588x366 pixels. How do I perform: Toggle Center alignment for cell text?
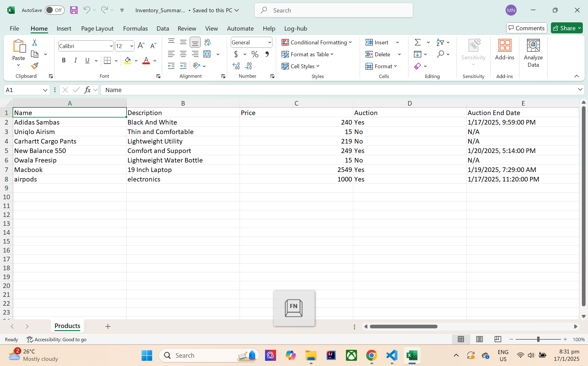click(x=183, y=54)
